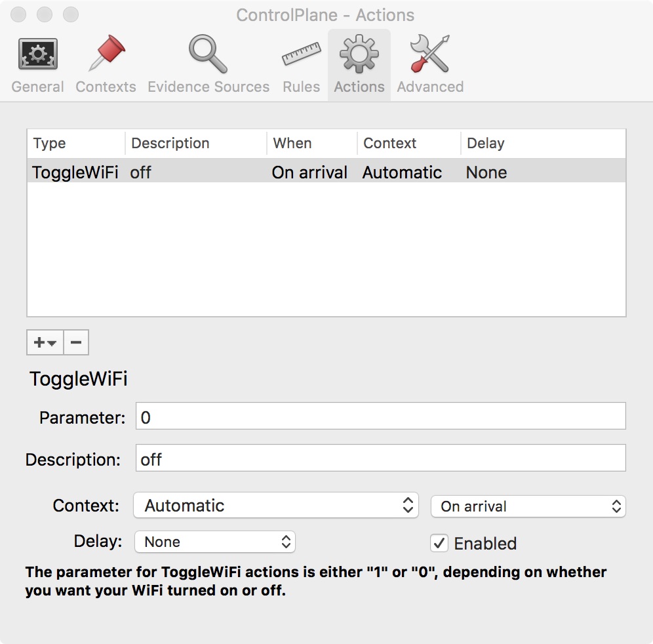Open the Delay None dropdown
The height and width of the screenshot is (644, 653).
(215, 542)
